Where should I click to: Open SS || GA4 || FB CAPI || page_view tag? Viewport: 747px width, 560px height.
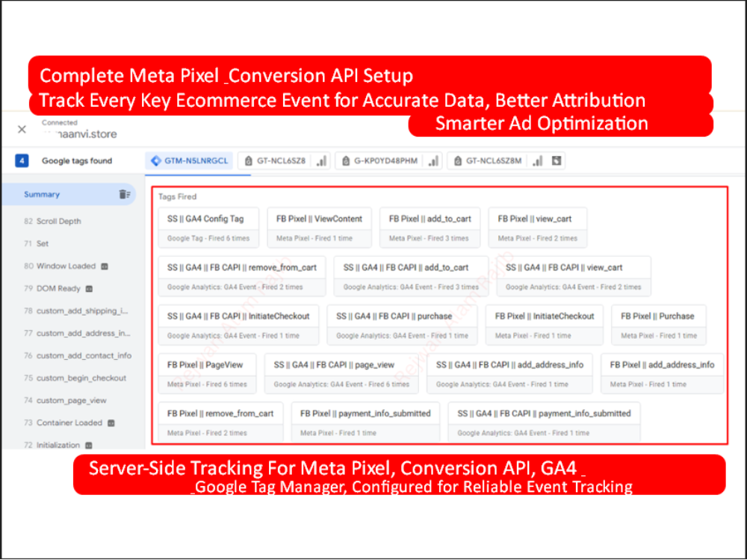pos(341,374)
